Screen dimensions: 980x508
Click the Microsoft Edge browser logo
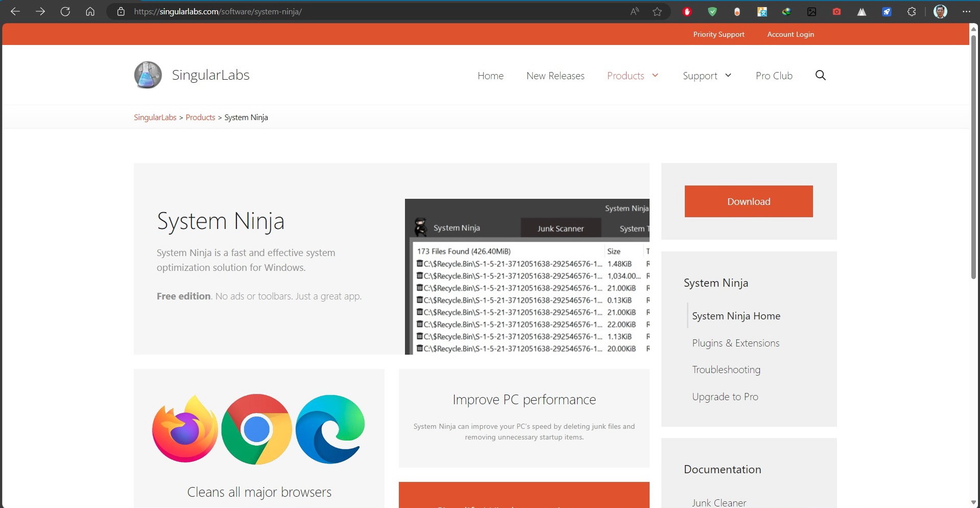coord(330,429)
